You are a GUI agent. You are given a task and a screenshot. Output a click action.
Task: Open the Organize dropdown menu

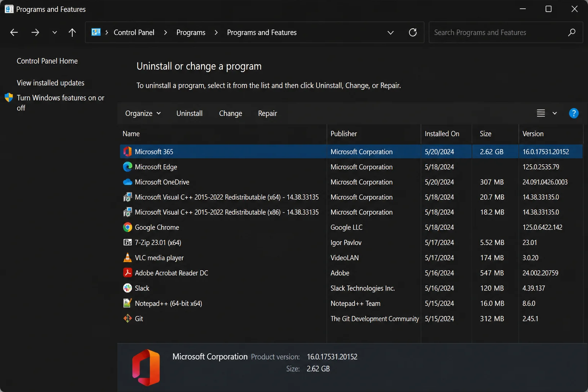143,113
